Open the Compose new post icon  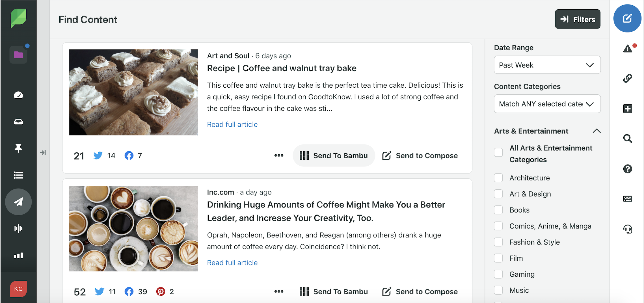pos(627,19)
